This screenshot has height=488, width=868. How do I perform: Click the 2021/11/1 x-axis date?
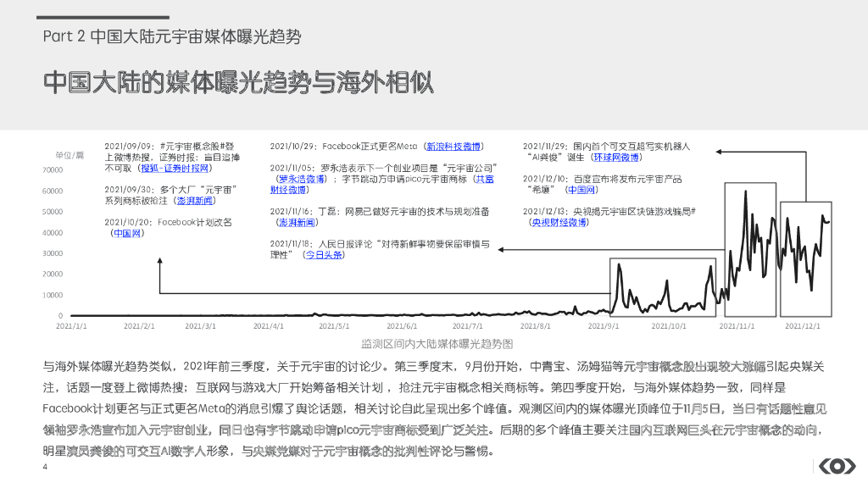coord(737,326)
